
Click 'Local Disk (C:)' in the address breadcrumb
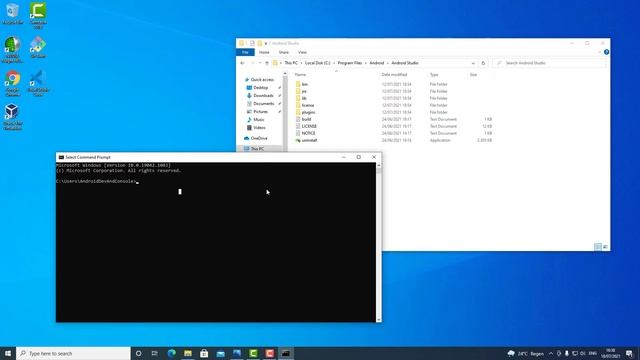(318, 63)
